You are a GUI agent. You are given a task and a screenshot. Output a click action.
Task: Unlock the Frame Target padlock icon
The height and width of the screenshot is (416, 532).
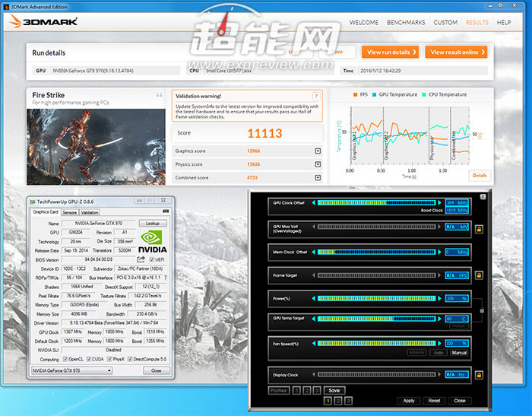pos(479,275)
